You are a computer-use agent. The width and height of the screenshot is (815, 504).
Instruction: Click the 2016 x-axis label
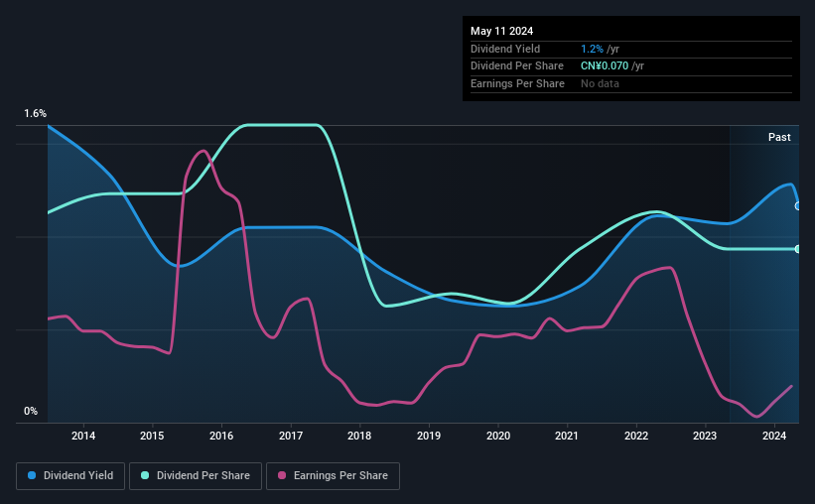pyautogui.click(x=221, y=436)
